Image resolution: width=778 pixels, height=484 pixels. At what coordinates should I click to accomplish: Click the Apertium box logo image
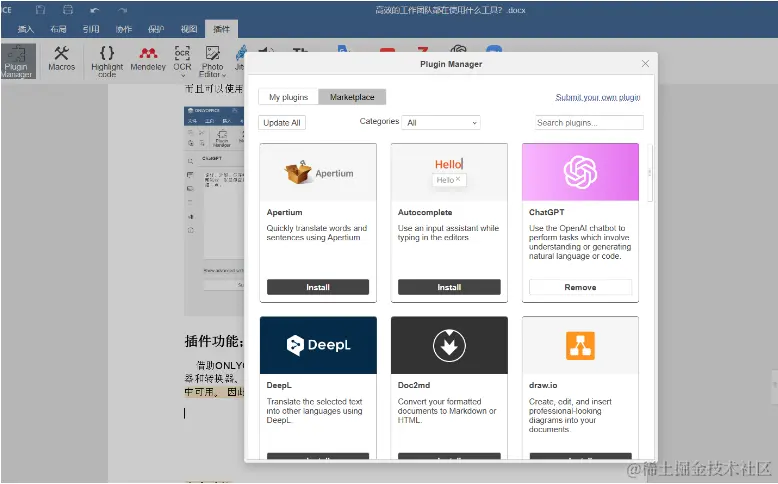318,172
